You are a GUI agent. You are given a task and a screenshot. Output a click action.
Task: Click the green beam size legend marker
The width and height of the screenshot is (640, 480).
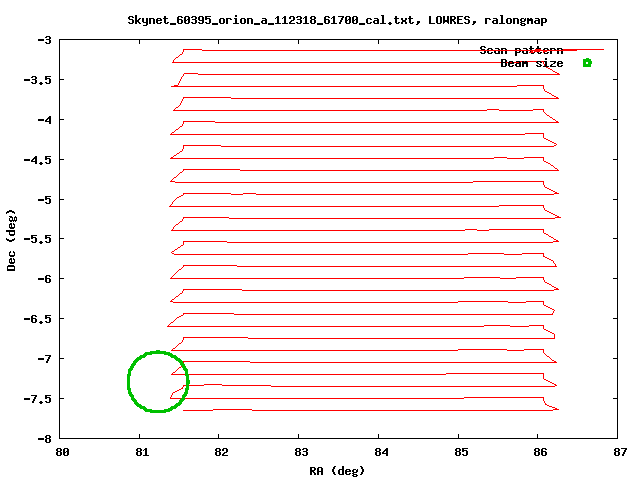[587, 62]
